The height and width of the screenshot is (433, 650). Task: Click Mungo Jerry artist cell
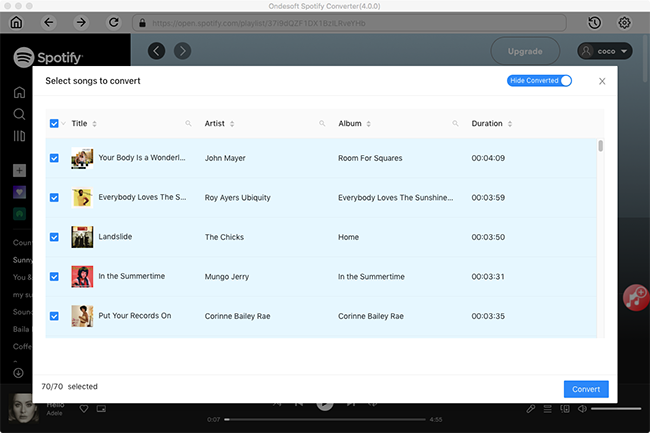click(227, 276)
